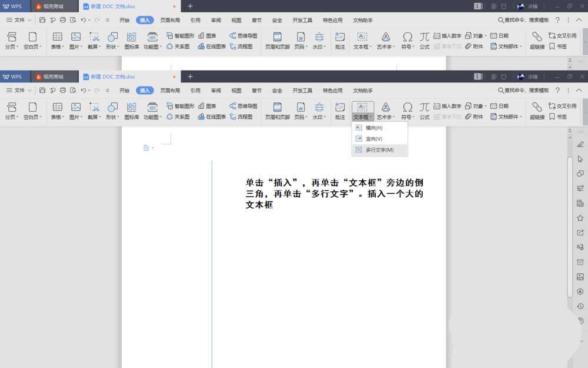
Task: Insert a chart using 图表
Action: (209, 105)
